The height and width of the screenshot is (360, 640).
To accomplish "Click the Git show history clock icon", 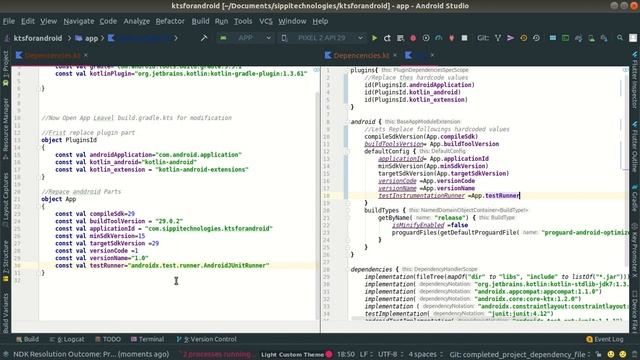I will 523,38.
